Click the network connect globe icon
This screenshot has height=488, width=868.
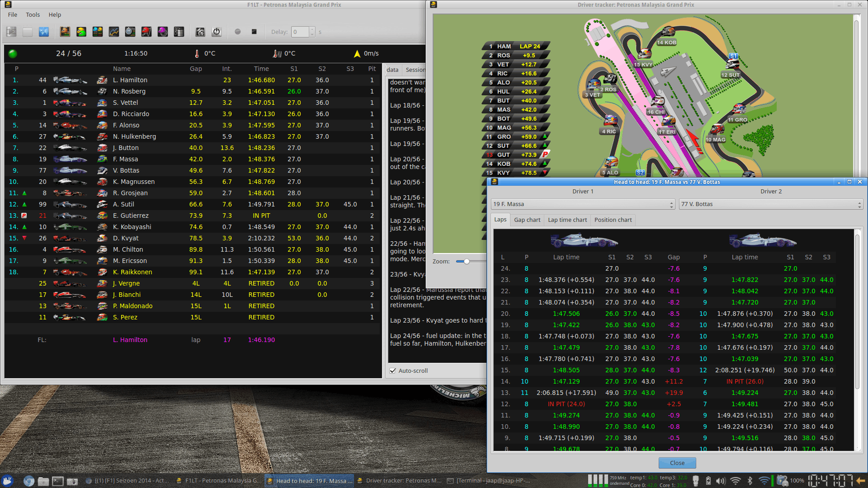point(44,32)
